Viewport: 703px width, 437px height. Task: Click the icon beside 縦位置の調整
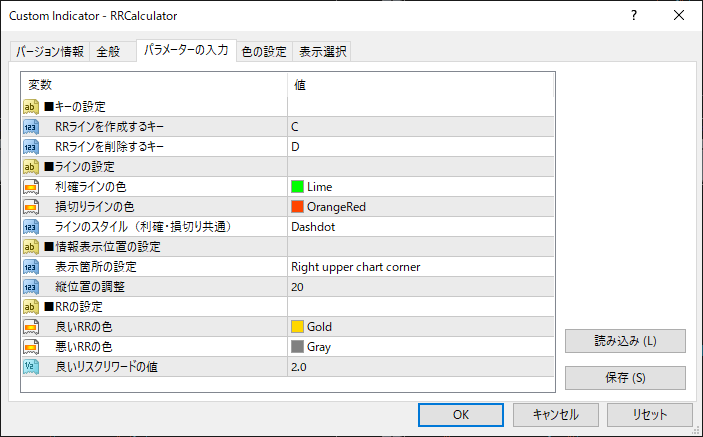30,287
